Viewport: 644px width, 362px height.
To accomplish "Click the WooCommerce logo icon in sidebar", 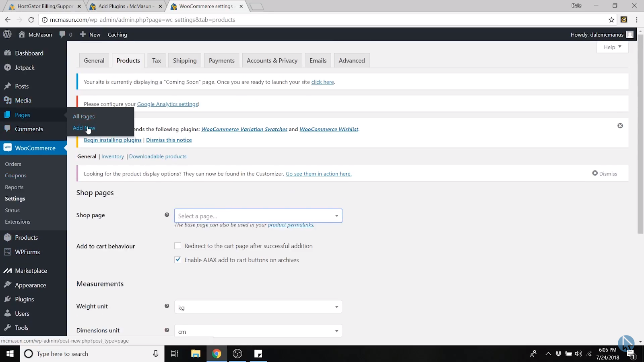I will (x=8, y=148).
